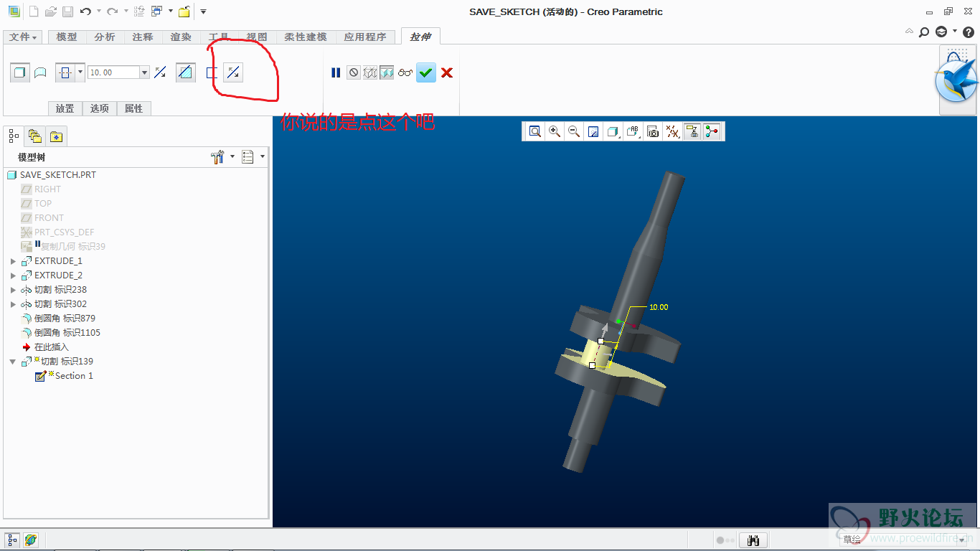The width and height of the screenshot is (980, 551).
Task: Open command search magnifier icon
Action: (924, 32)
